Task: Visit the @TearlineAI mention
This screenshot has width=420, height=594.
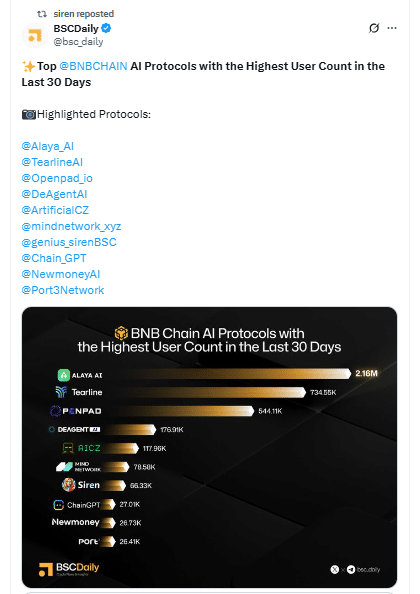Action: point(52,162)
